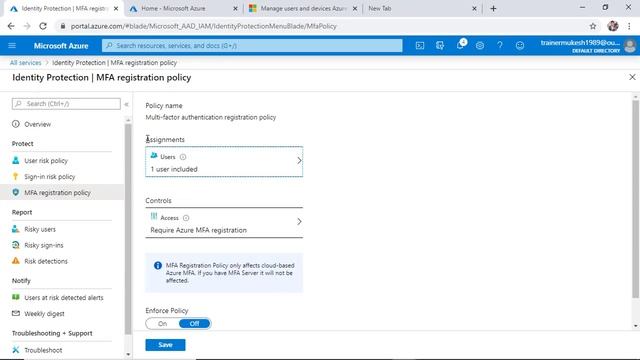Screen dimensions: 640x360
Task: Open Chrome's three-dot menu
Action: point(629,26)
